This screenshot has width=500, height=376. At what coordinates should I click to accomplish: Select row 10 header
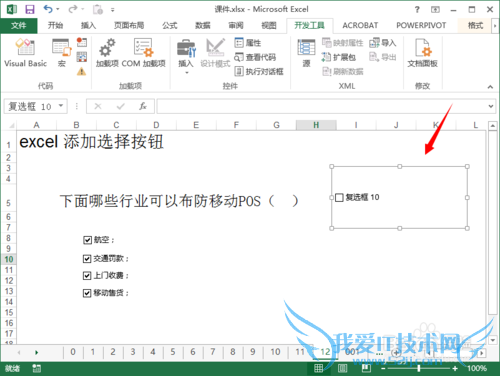(9, 259)
